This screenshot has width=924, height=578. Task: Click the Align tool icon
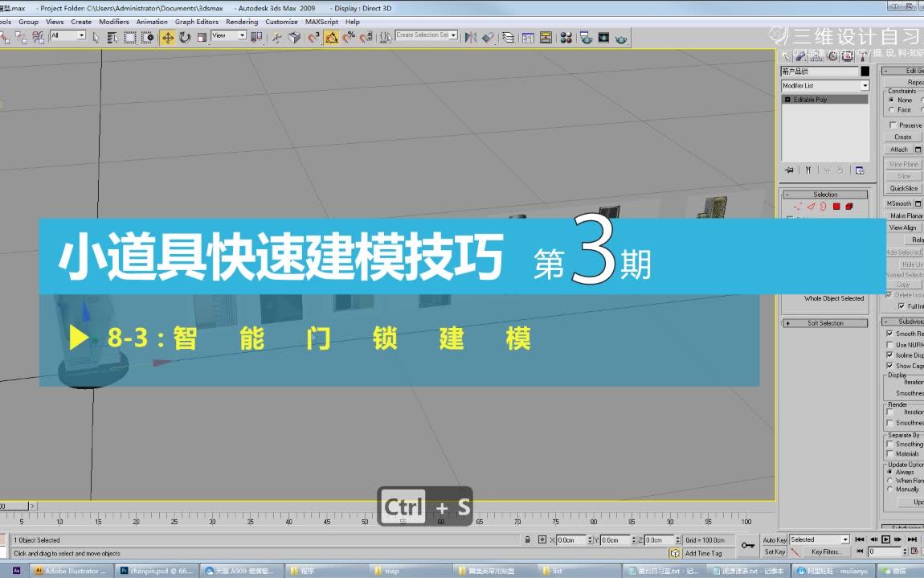coord(487,36)
